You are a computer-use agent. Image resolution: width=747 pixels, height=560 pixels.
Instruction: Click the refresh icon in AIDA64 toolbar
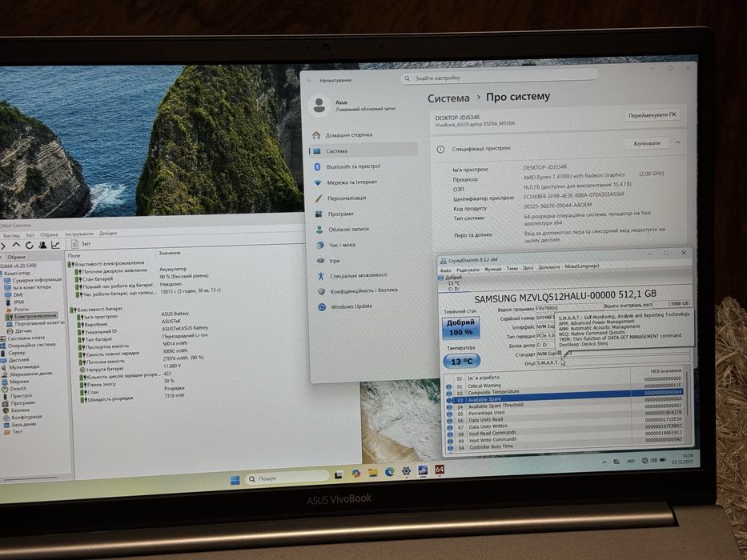29,246
